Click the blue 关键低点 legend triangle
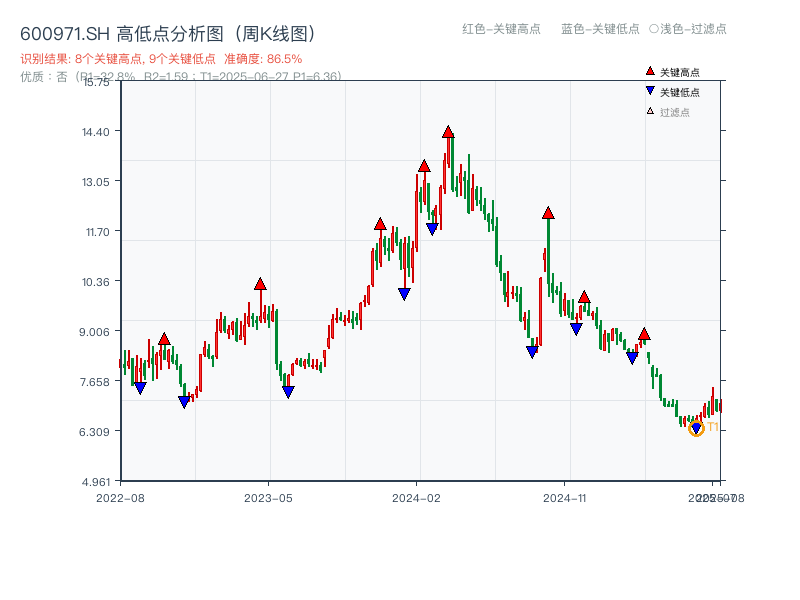800x600 pixels. [x=650, y=91]
